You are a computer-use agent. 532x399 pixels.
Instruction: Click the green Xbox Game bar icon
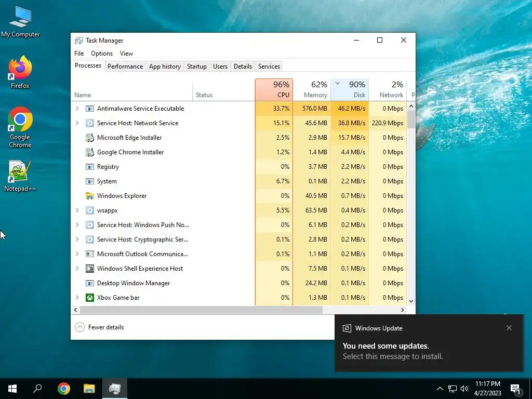(x=89, y=298)
